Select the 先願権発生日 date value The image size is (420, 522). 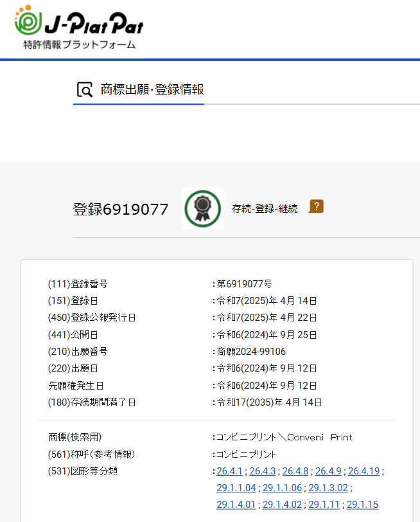pos(267,386)
